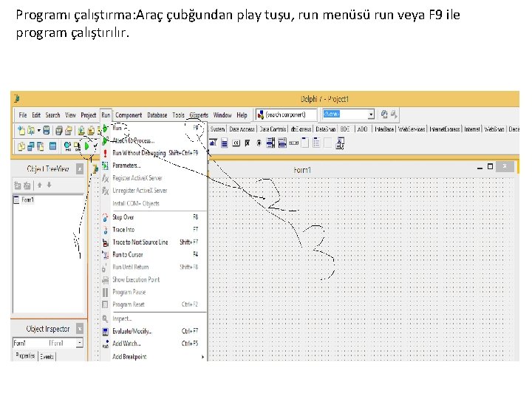Select the ActionList component in palette
Screen dimensions: 532x399
340,143
